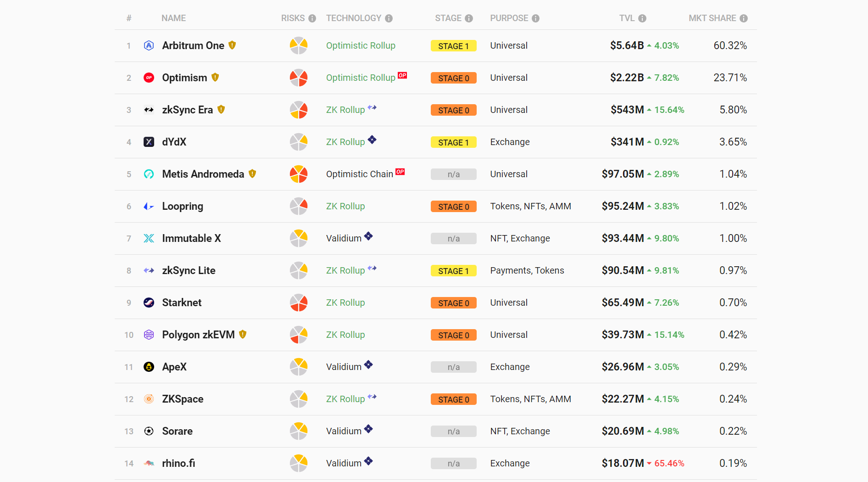Click the zkSync Era arrows logo
868x482 pixels.
pyautogui.click(x=149, y=110)
